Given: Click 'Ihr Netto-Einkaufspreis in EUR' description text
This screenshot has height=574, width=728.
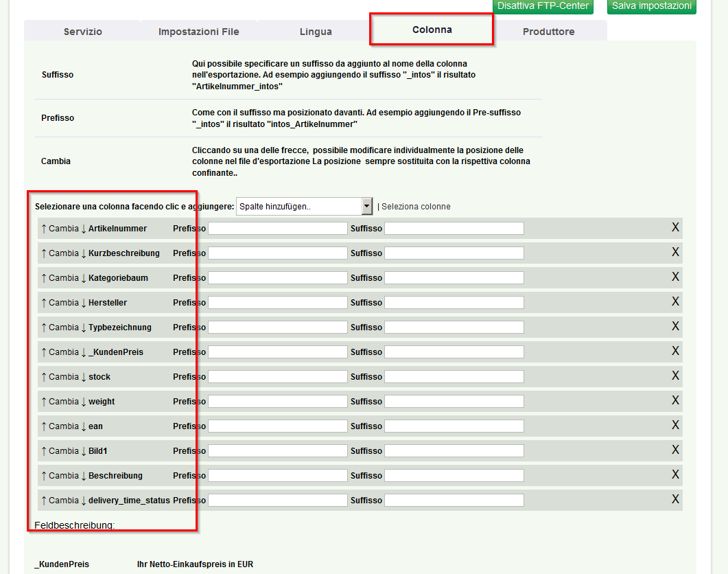Looking at the screenshot, I should tap(195, 564).
